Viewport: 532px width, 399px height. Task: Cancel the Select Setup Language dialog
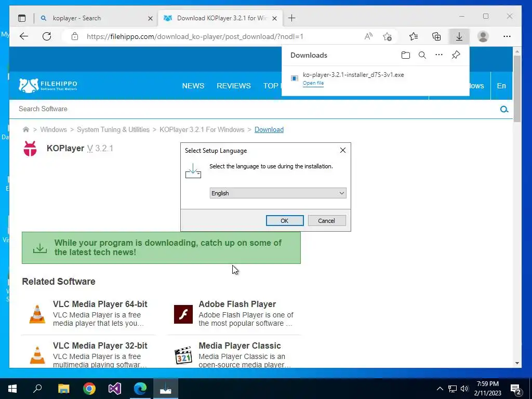click(x=327, y=220)
